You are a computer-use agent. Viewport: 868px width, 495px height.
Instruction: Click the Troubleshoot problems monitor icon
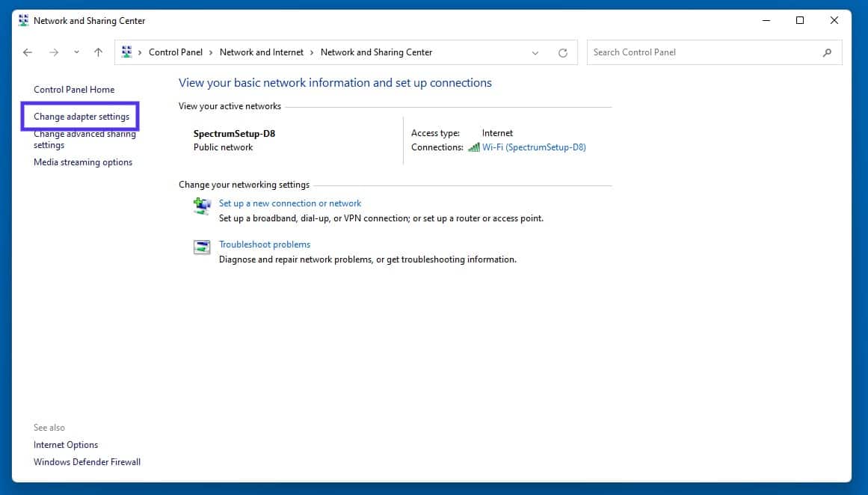(201, 247)
